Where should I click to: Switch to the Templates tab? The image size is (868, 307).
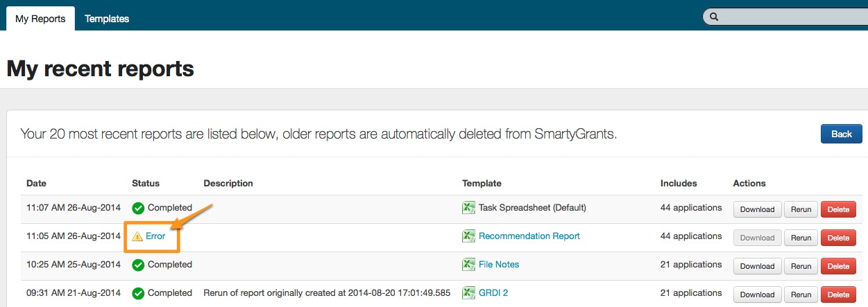[107, 19]
